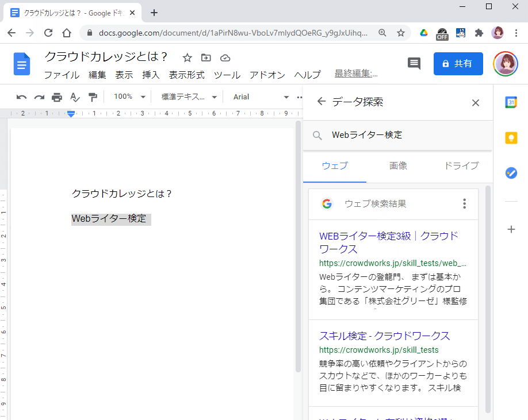
Task: Redo the last action
Action: tap(39, 97)
